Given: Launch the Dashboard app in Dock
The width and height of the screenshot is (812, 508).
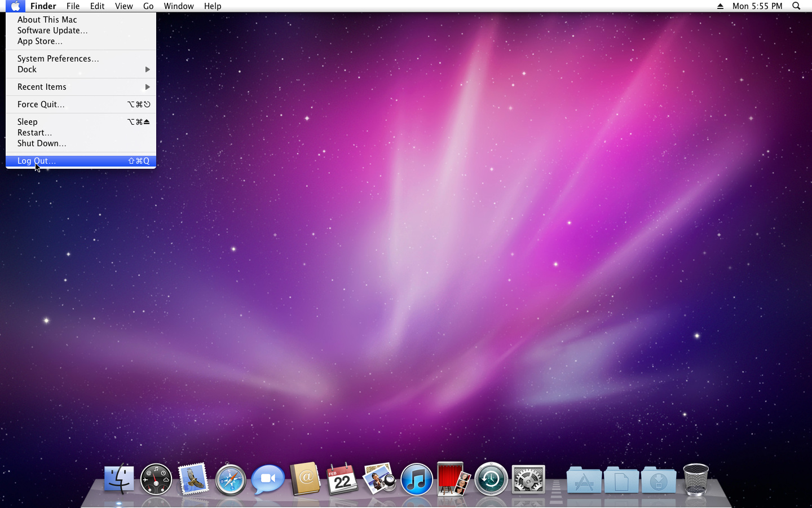Looking at the screenshot, I should 156,479.
